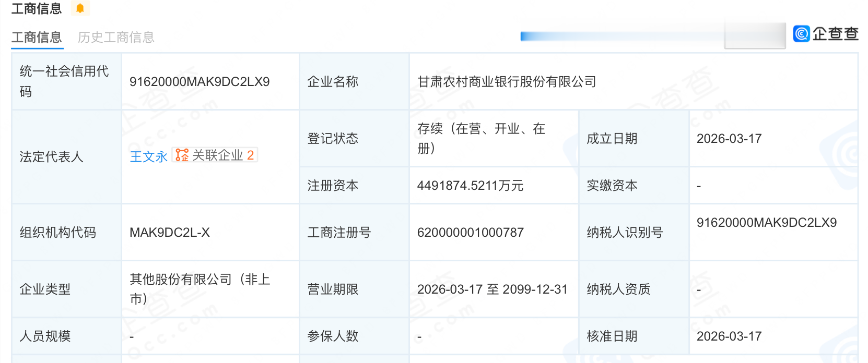
Task: Click the 企查查 brand text
Action: coord(836,34)
